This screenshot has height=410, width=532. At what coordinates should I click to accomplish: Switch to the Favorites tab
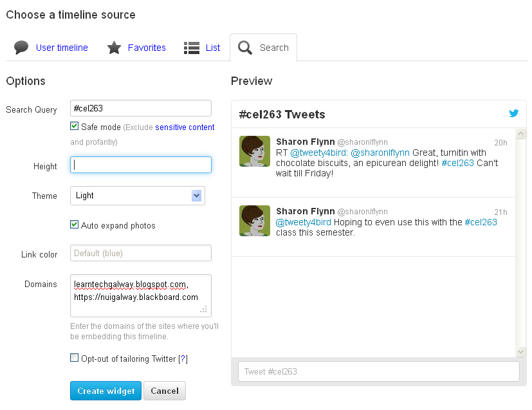coord(147,48)
